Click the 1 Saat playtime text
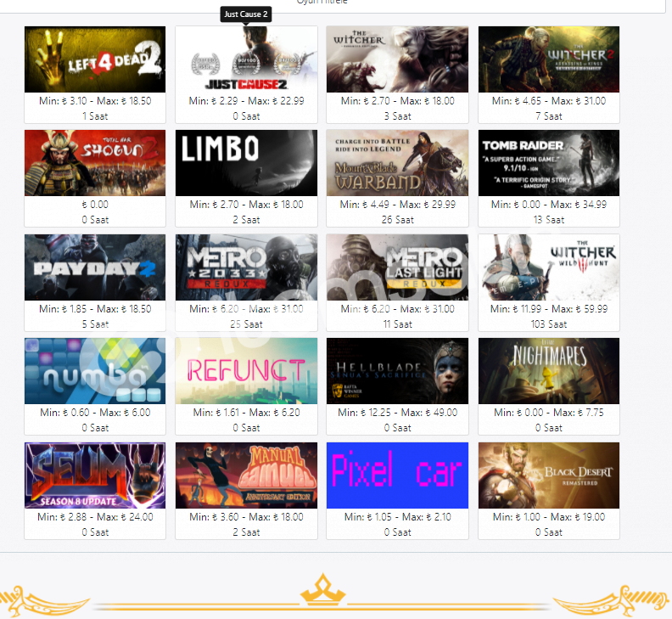 coord(95,116)
